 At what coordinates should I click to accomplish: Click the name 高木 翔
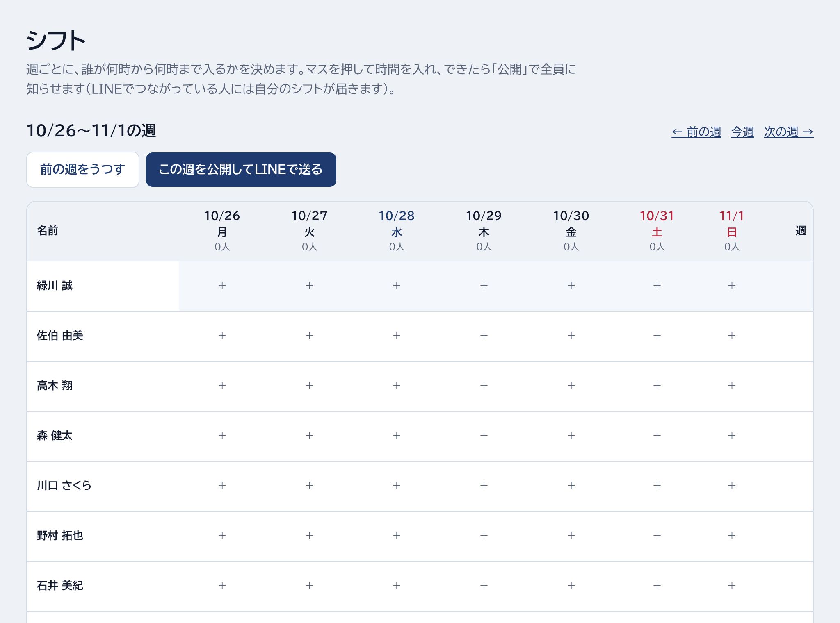coord(55,386)
